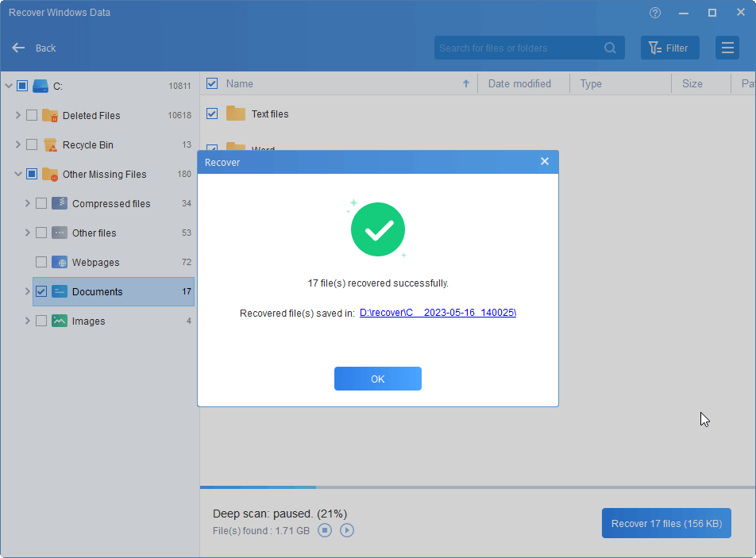The image size is (756, 558).
Task: Stop the deep scan
Action: tap(324, 530)
